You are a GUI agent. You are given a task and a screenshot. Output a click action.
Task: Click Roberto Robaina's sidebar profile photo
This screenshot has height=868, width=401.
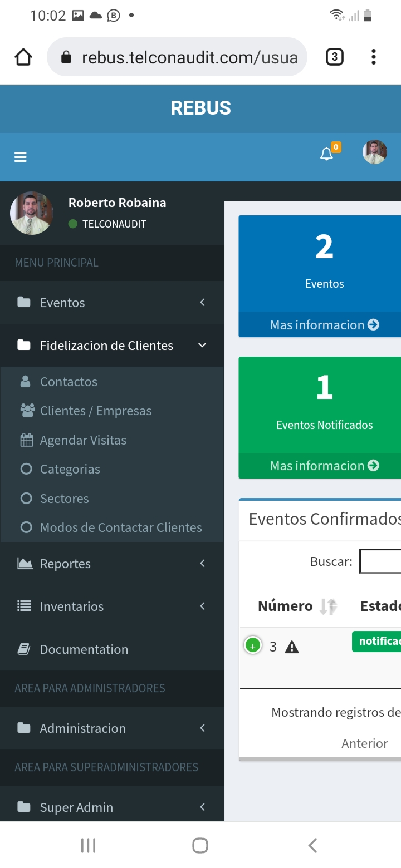point(32,213)
